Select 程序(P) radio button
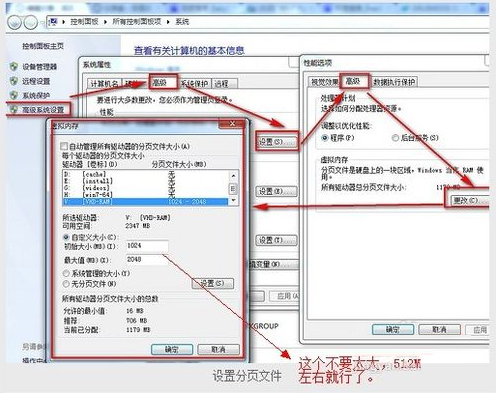 [325, 138]
